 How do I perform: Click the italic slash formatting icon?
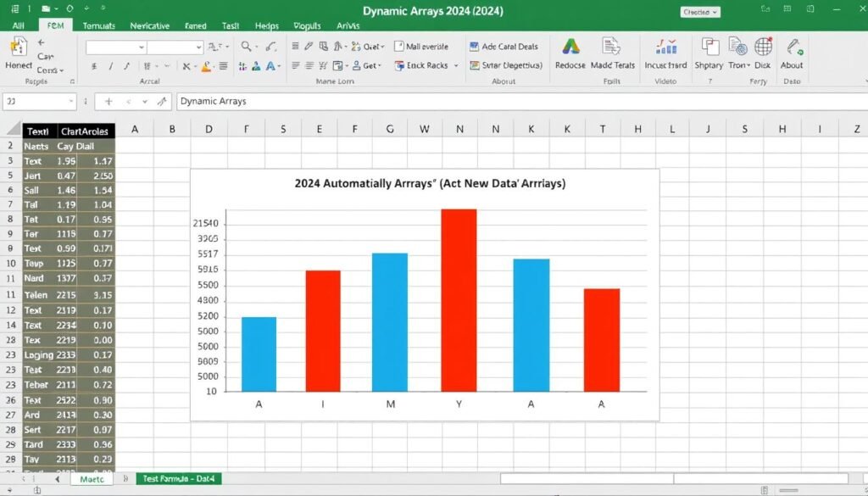(111, 66)
